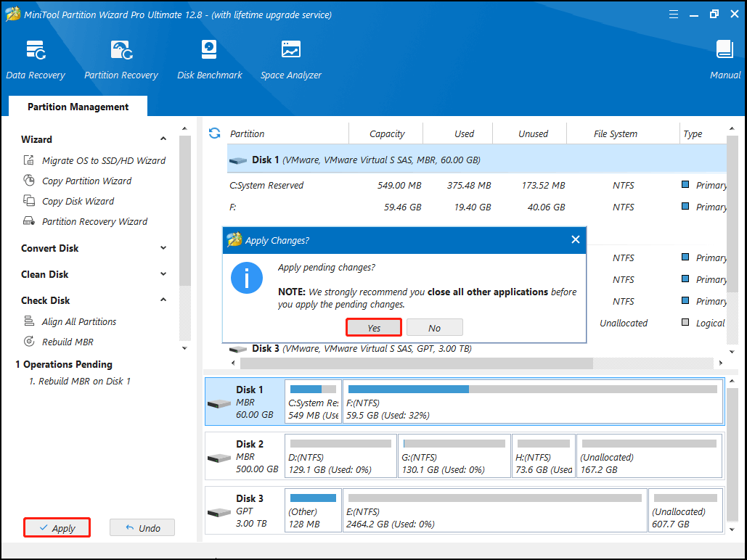Launch Migrate OS to SSD/HD Wizard

coord(103,160)
